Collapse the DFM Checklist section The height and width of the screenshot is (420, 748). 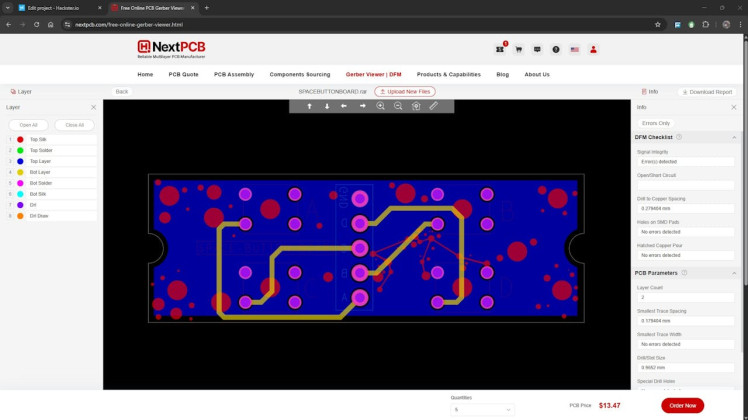pos(734,137)
